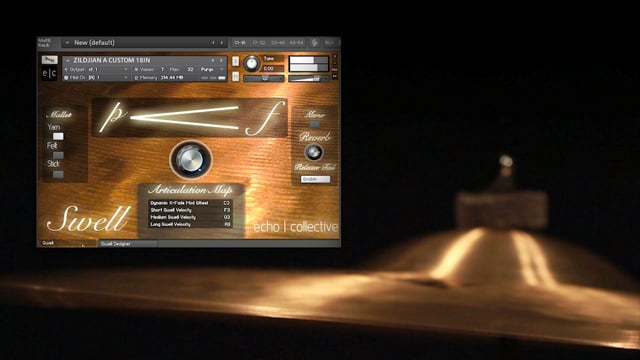Click the New (default) preset name
This screenshot has height=360, width=640.
94,42
